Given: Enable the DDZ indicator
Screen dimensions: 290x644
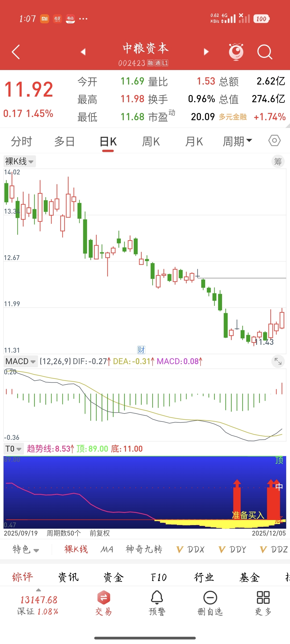Looking at the screenshot, I should (274, 550).
